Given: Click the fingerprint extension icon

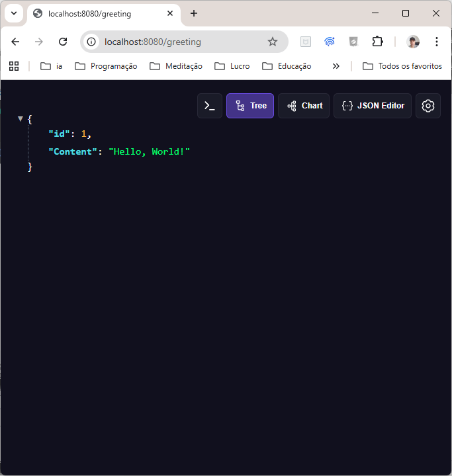Looking at the screenshot, I should click(330, 42).
